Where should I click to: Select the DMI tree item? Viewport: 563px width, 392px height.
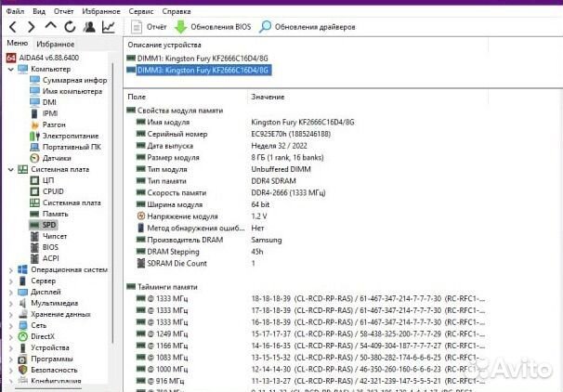43,102
